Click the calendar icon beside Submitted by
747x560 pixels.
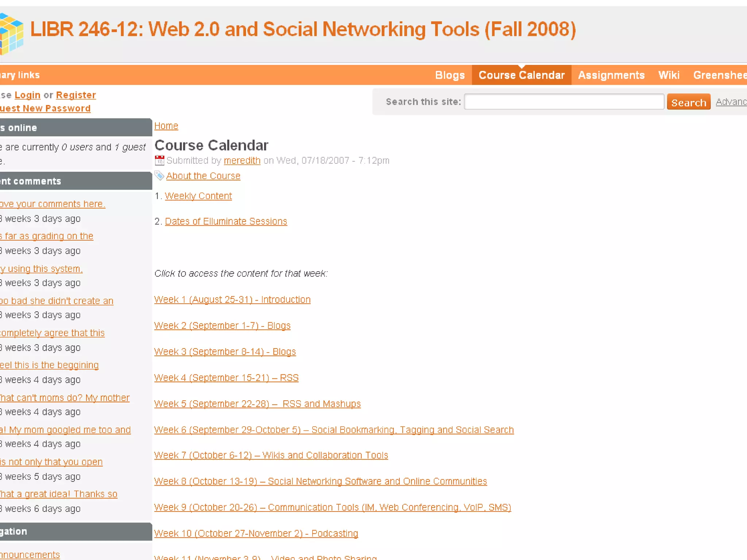pos(159,160)
